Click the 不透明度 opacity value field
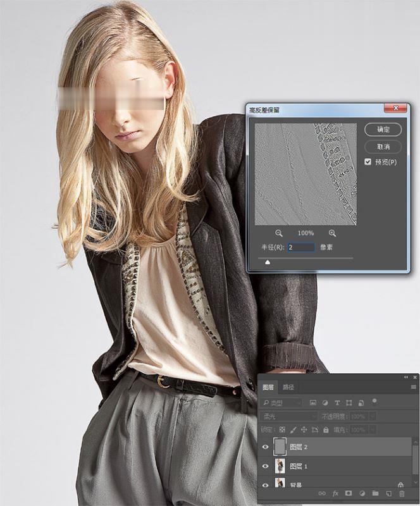This screenshot has height=506, width=420. pyautogui.click(x=359, y=417)
